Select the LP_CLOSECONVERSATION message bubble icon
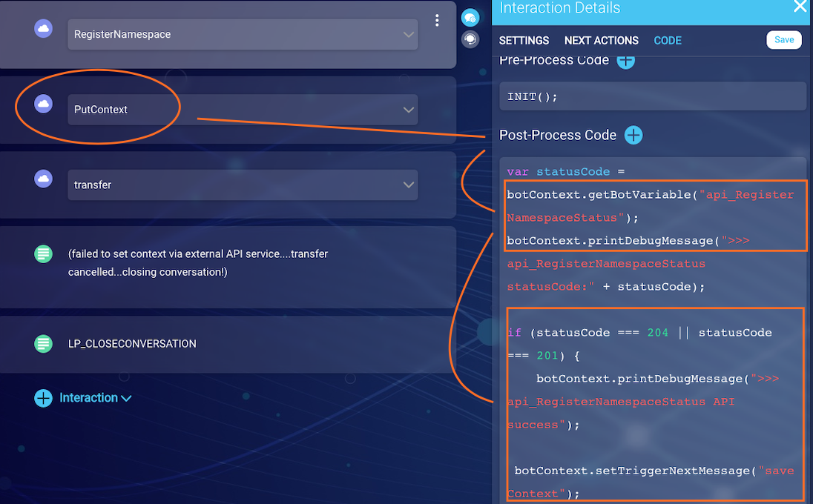The width and height of the screenshot is (813, 504). click(42, 343)
